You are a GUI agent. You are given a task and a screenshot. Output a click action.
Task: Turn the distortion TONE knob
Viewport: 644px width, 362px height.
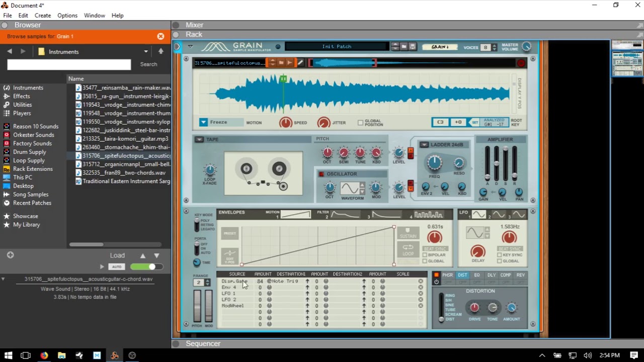[x=493, y=307]
